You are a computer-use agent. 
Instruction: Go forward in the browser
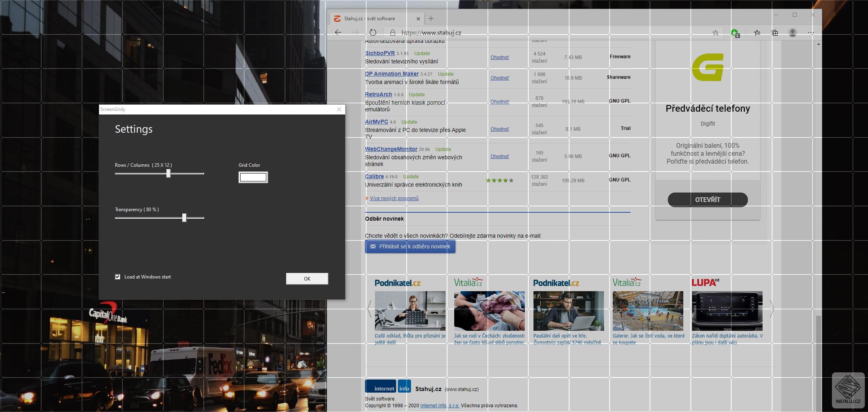(x=356, y=32)
